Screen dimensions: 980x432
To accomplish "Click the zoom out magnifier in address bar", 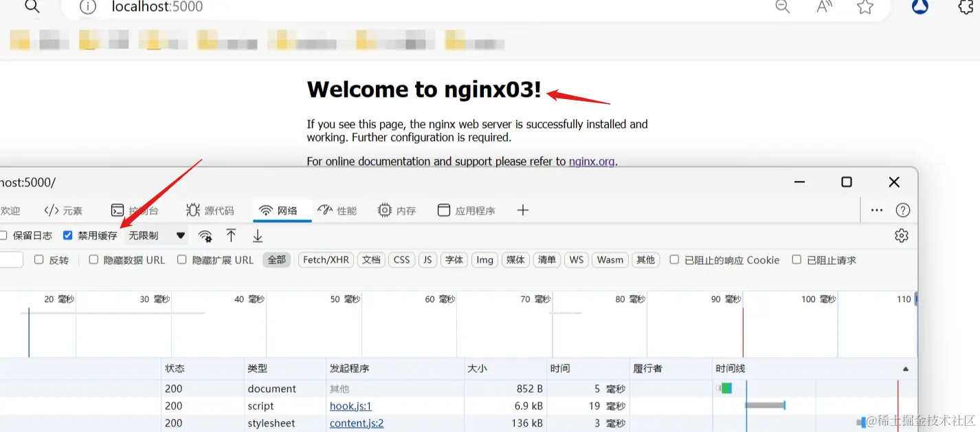I will (x=783, y=7).
